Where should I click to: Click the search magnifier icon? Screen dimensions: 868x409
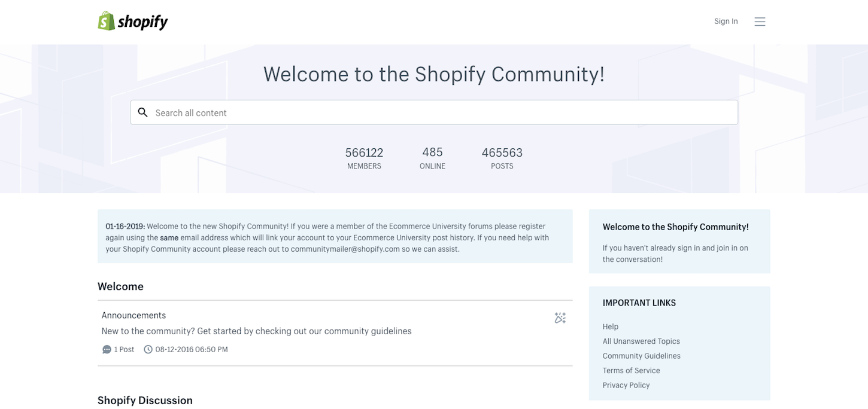142,112
